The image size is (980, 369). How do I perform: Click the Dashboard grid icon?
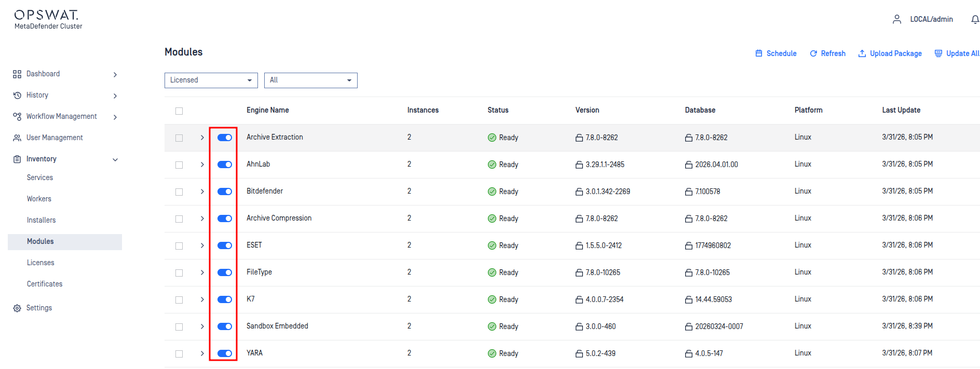17,74
